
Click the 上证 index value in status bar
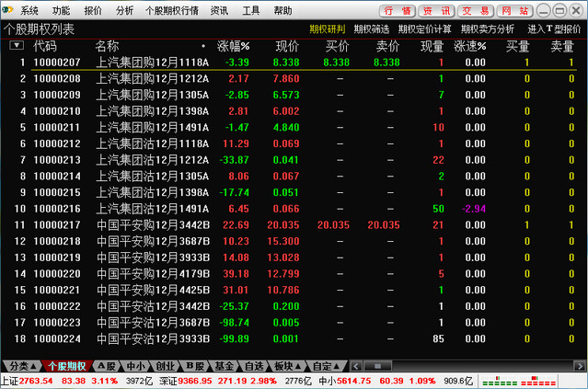[35, 380]
